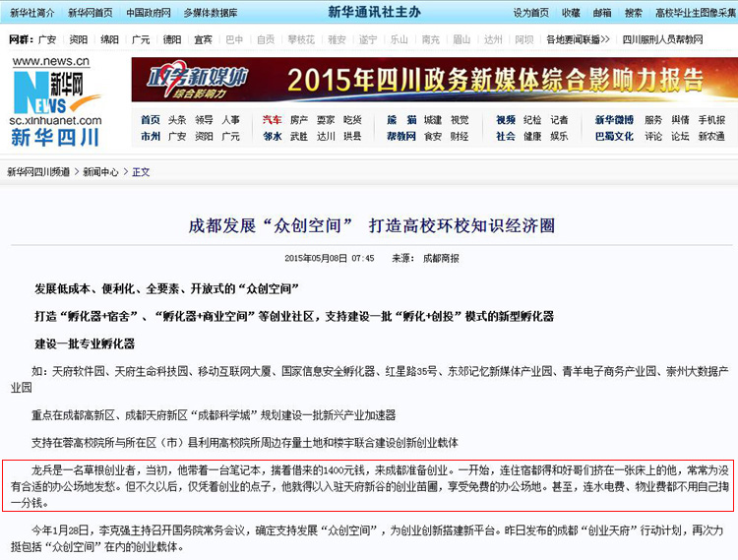Screen dimensions: 738x560
Task: Open 帮教网 in the navigation menu
Action: (401, 137)
